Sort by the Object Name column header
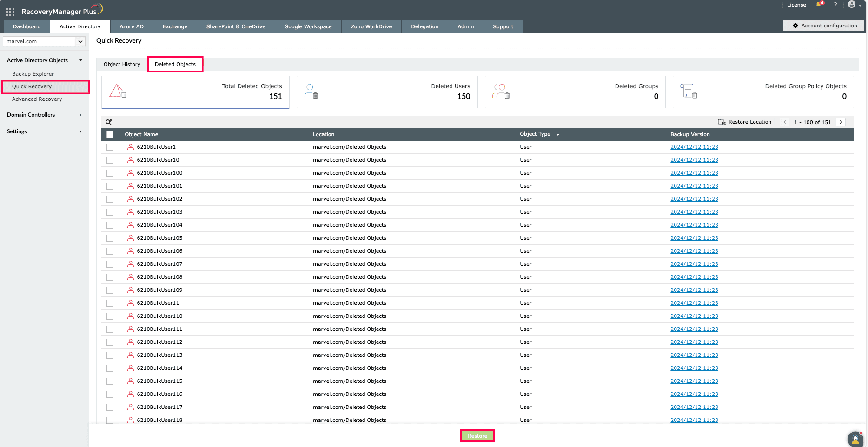This screenshot has width=868, height=447. [x=141, y=134]
